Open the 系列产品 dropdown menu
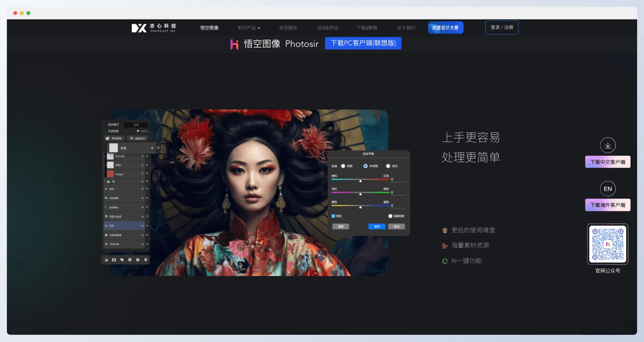The image size is (644, 342). pyautogui.click(x=248, y=28)
